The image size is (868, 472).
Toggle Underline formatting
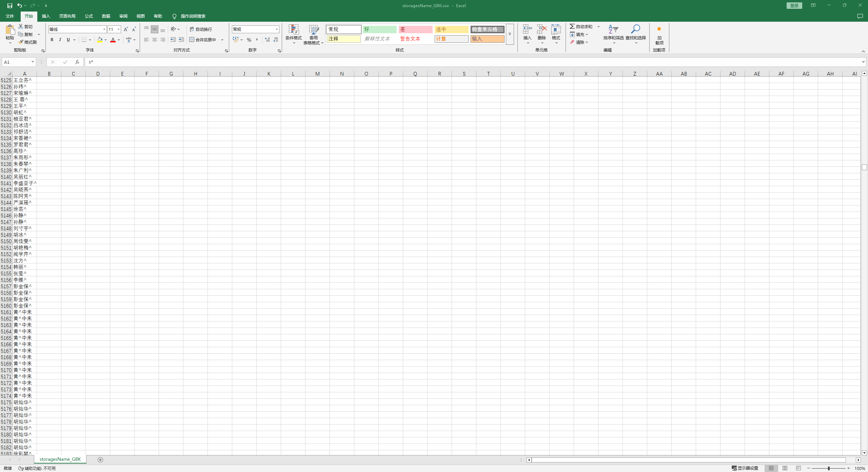point(68,40)
